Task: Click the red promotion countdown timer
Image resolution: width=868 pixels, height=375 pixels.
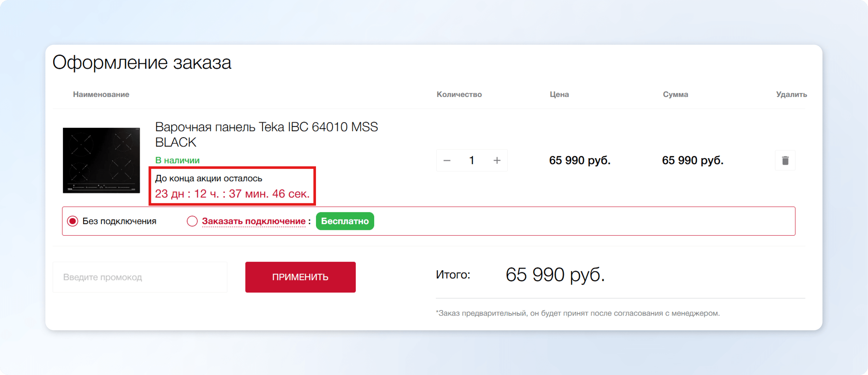Action: (x=232, y=194)
